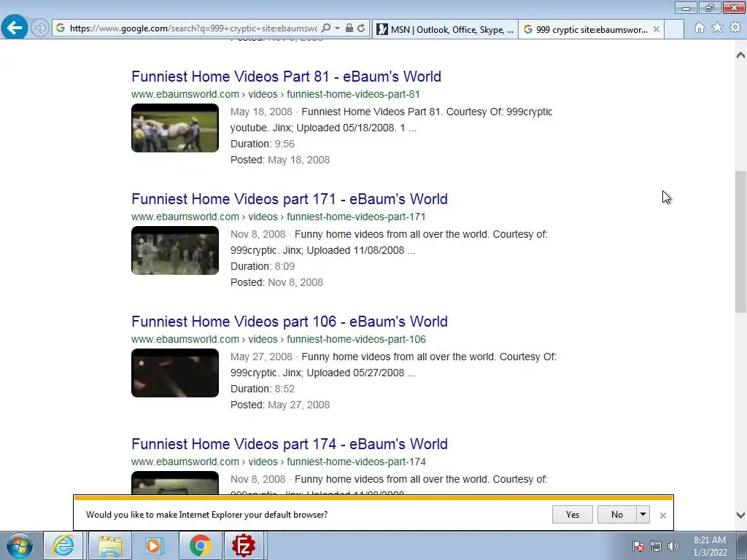The height and width of the screenshot is (560, 747).
Task: Open Funniest Home Videos Part 81 link
Action: click(x=286, y=76)
